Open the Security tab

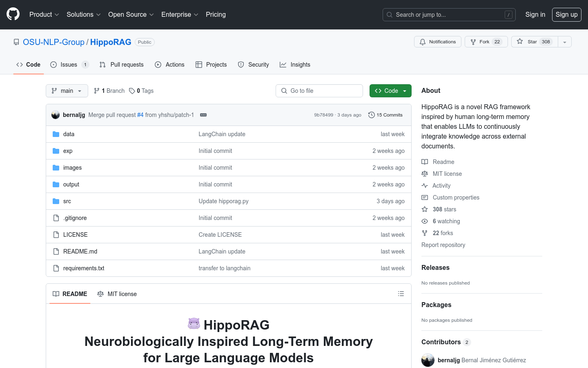click(254, 65)
